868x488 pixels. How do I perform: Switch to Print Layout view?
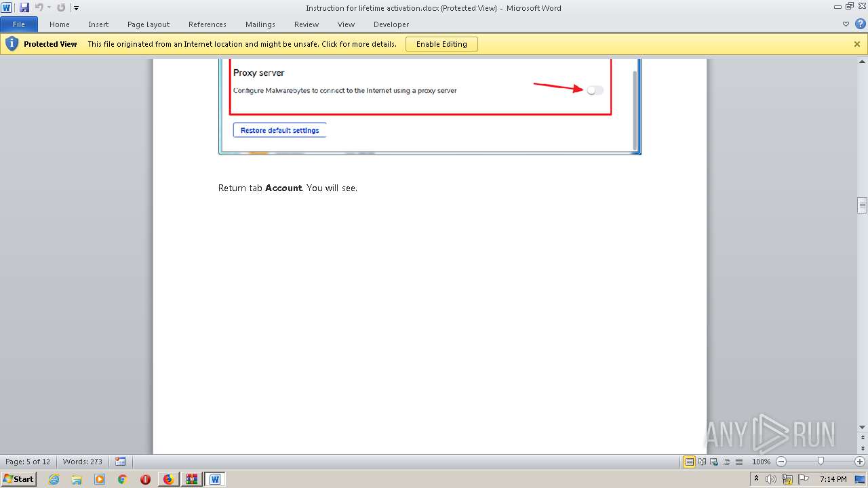pos(690,462)
